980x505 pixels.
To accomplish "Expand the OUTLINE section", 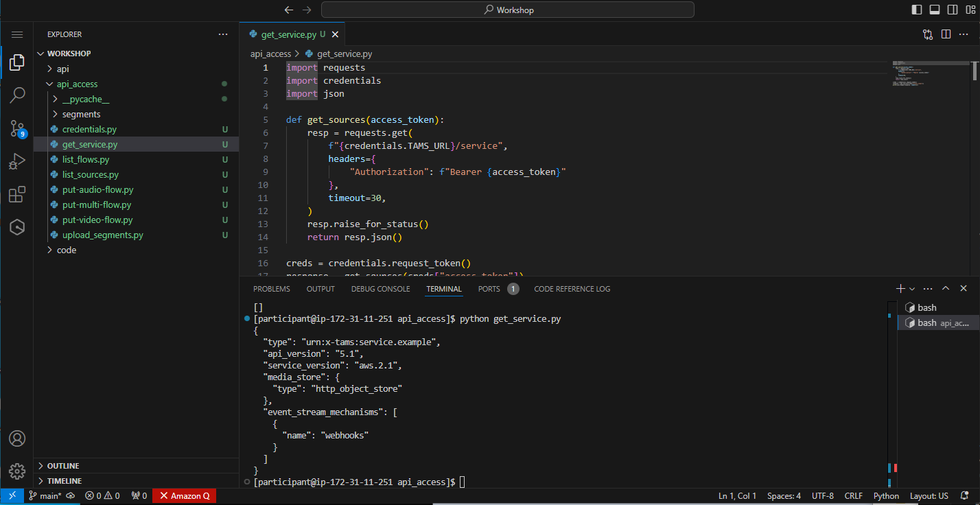I will tap(136, 466).
